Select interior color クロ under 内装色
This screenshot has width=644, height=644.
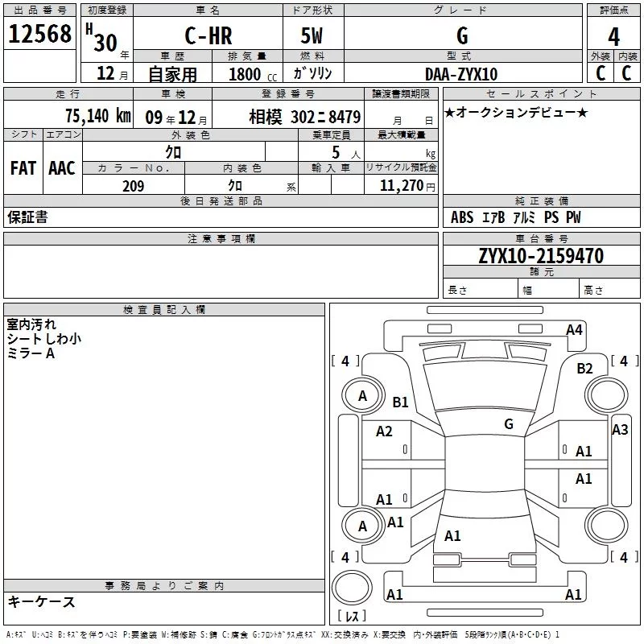click(x=235, y=186)
